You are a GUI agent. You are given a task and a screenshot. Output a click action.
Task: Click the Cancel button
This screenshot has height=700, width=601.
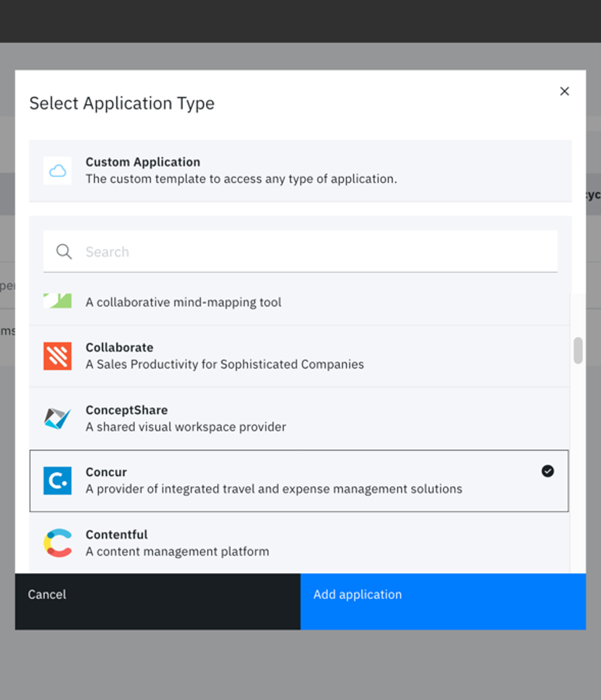pos(157,601)
